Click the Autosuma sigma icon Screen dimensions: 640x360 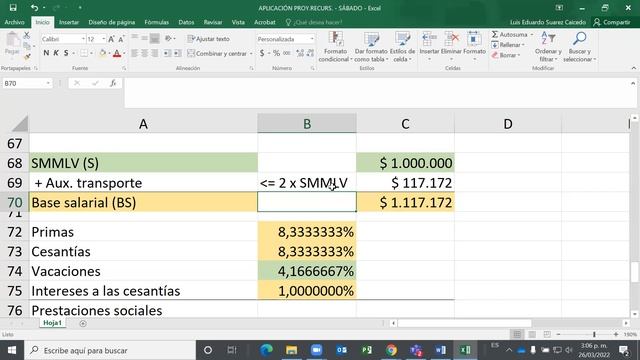(495, 35)
